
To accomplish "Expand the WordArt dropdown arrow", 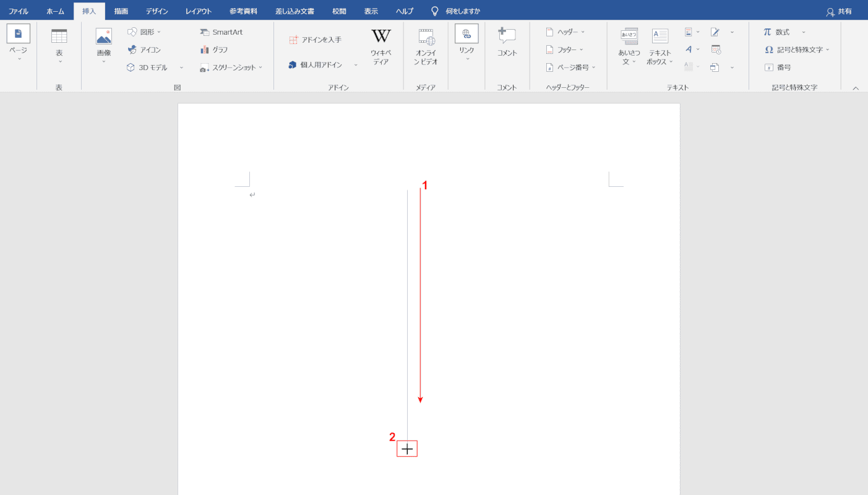I will [x=698, y=49].
